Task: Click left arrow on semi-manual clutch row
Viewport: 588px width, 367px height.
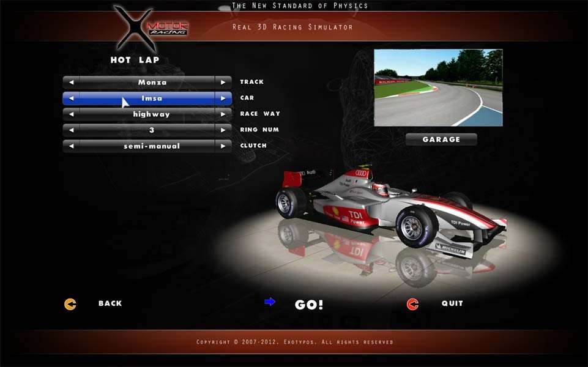Action: pyautogui.click(x=71, y=146)
